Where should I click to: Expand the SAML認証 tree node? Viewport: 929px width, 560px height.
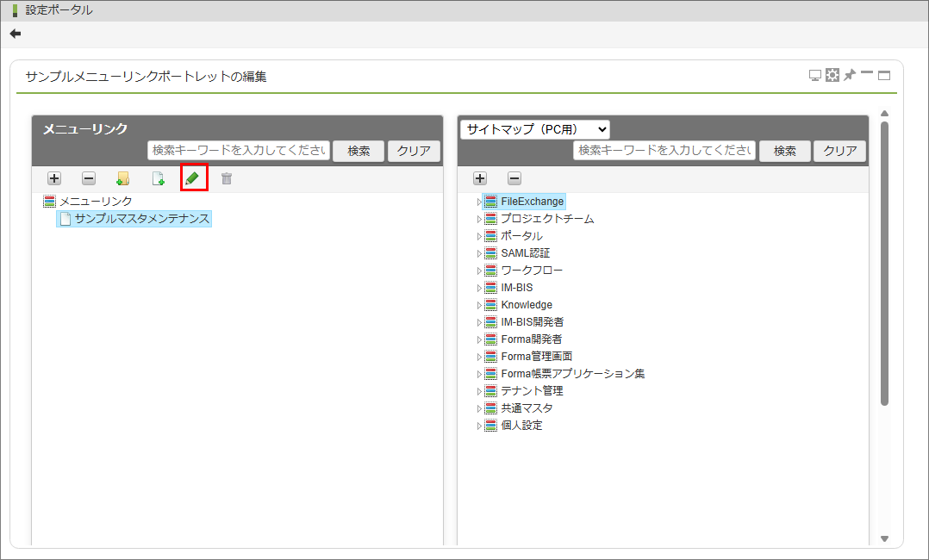[479, 253]
